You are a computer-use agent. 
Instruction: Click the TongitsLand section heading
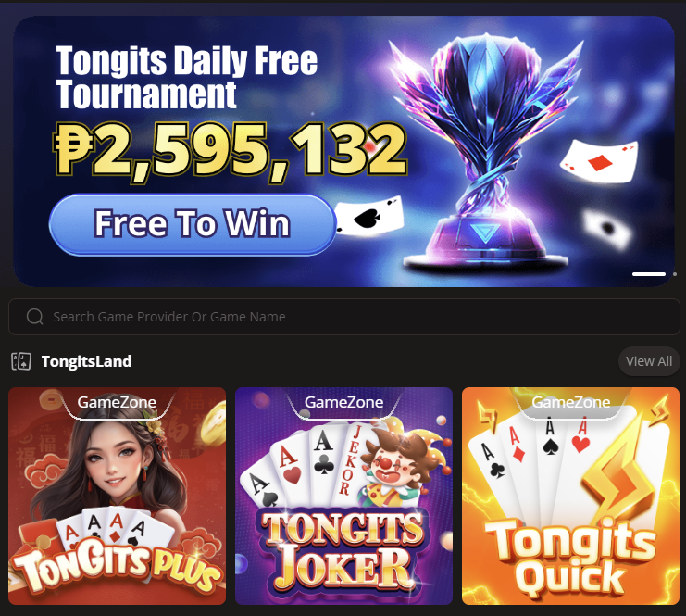[87, 361]
